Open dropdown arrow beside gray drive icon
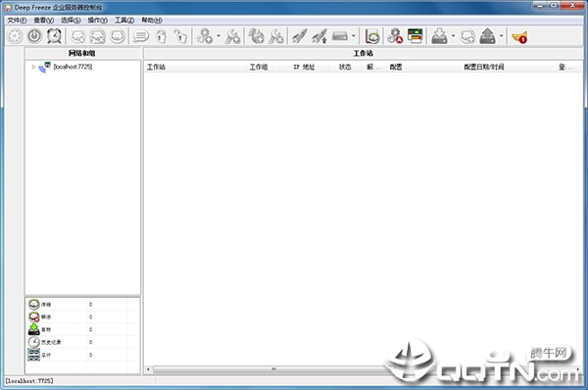The width and height of the screenshot is (588, 390). [353, 36]
